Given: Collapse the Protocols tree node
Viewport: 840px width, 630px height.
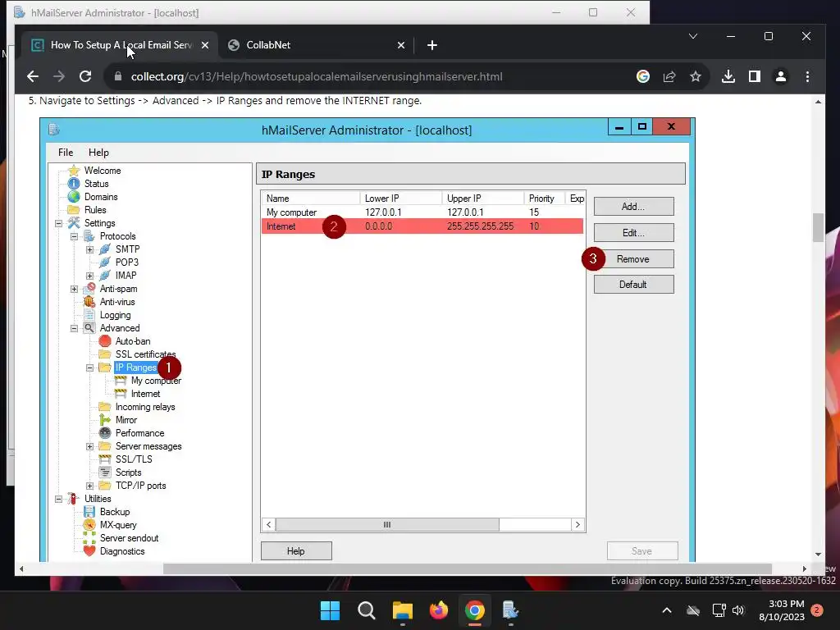Looking at the screenshot, I should [75, 236].
